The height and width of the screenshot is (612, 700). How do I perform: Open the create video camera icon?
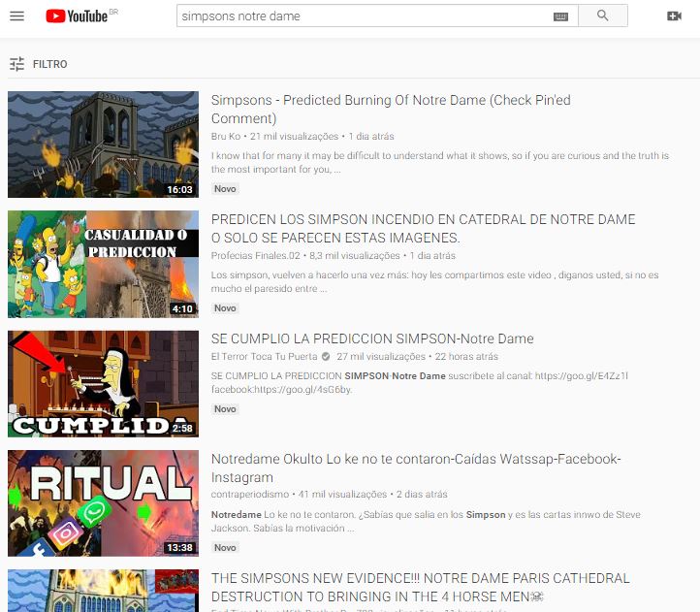pyautogui.click(x=674, y=16)
